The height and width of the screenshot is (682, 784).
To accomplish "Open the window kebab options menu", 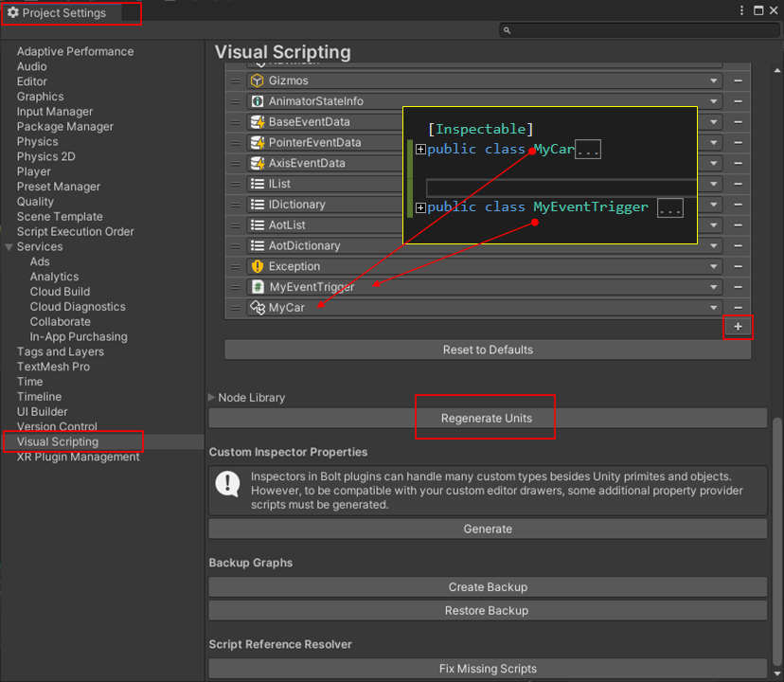I will click(x=741, y=10).
